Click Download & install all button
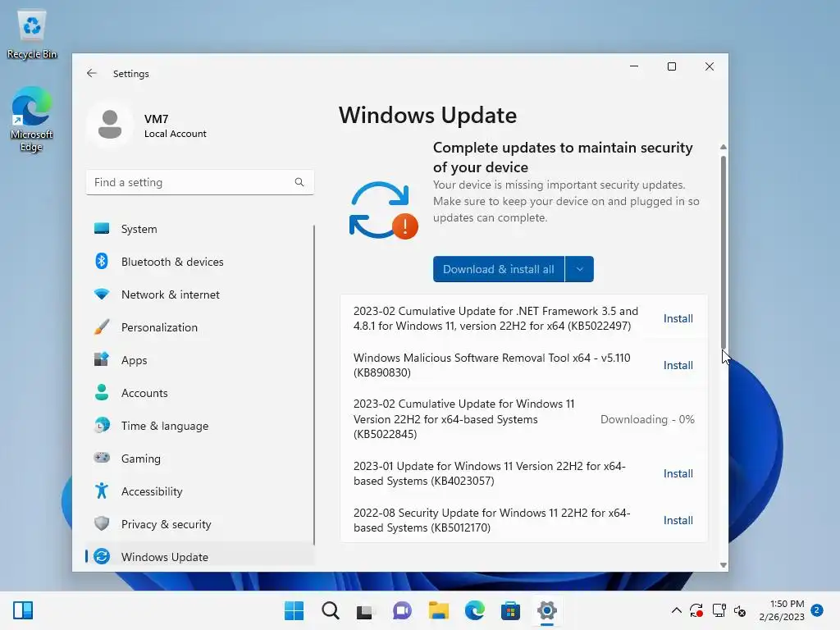This screenshot has width=840, height=630. (498, 269)
